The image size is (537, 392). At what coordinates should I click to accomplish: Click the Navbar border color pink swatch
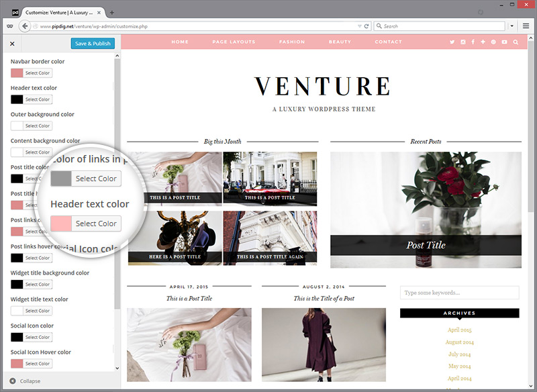pos(17,73)
